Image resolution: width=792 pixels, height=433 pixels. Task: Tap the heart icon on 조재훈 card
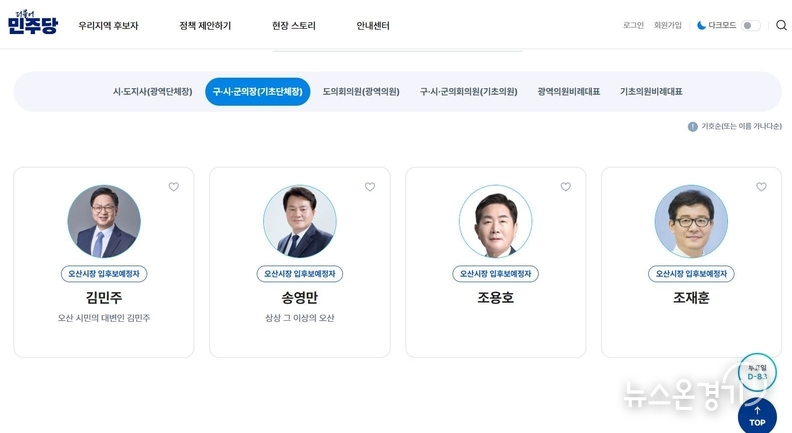761,187
